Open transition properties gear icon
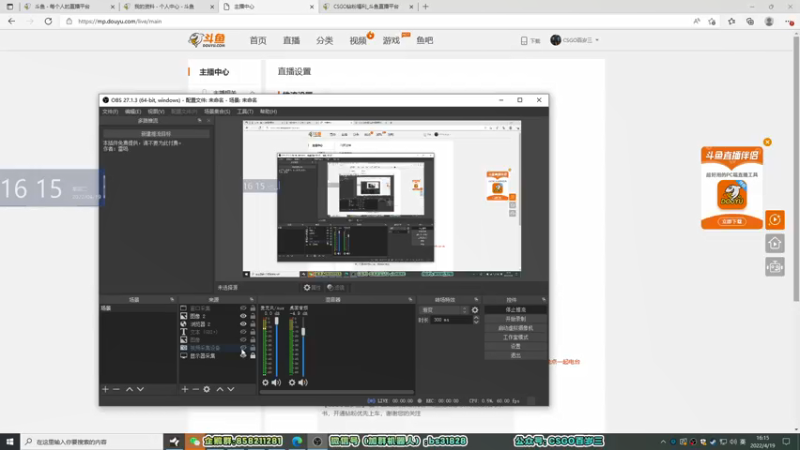The image size is (800, 450). 475,310
